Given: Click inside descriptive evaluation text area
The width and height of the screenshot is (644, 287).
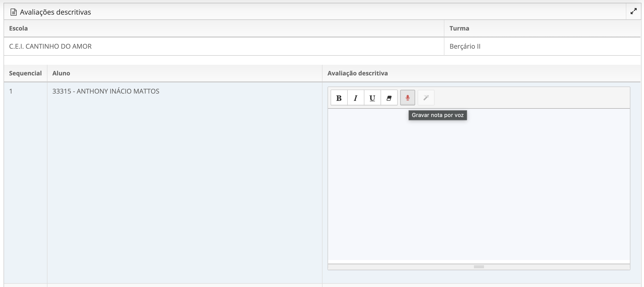Looking at the screenshot, I should 479,184.
